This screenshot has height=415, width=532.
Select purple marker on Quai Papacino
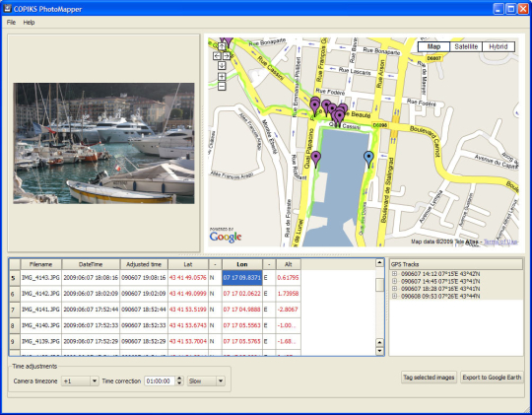point(316,159)
